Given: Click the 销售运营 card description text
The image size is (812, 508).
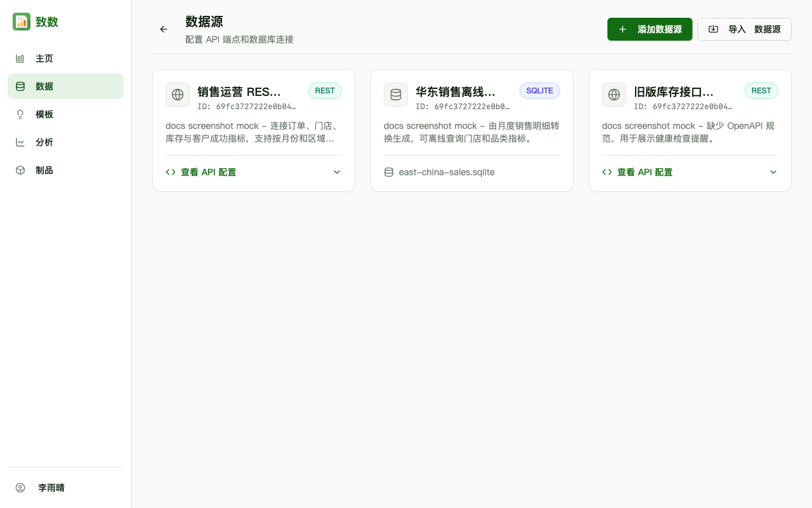Looking at the screenshot, I should [x=253, y=132].
